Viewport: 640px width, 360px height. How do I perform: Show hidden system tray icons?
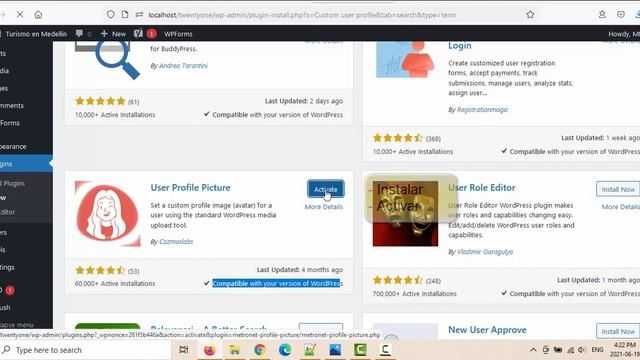533,350
